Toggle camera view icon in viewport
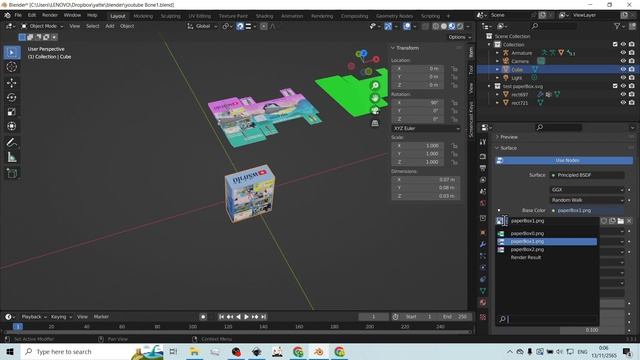640x360 pixels. [x=375, y=111]
